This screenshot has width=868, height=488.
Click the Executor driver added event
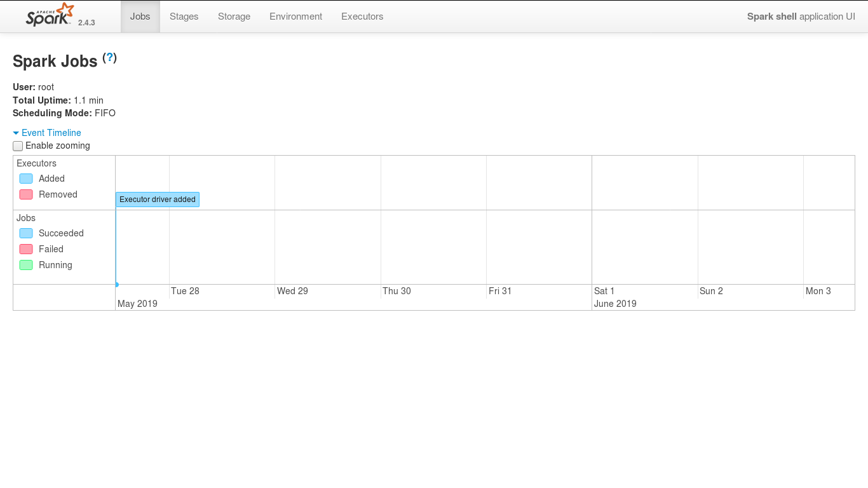coord(158,200)
